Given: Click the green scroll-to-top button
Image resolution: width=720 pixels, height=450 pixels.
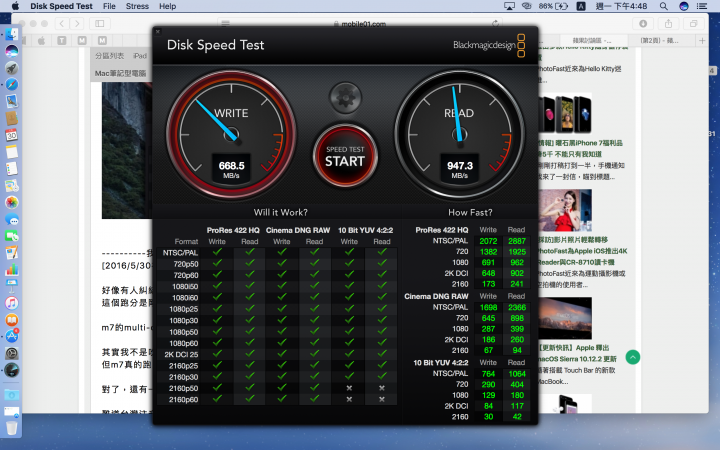Looking at the screenshot, I should click(x=633, y=357).
